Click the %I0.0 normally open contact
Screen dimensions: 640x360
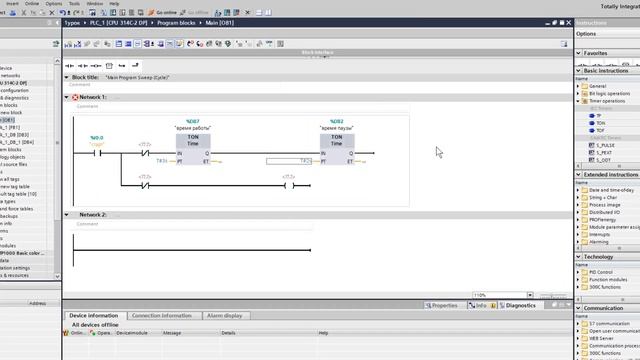97,153
